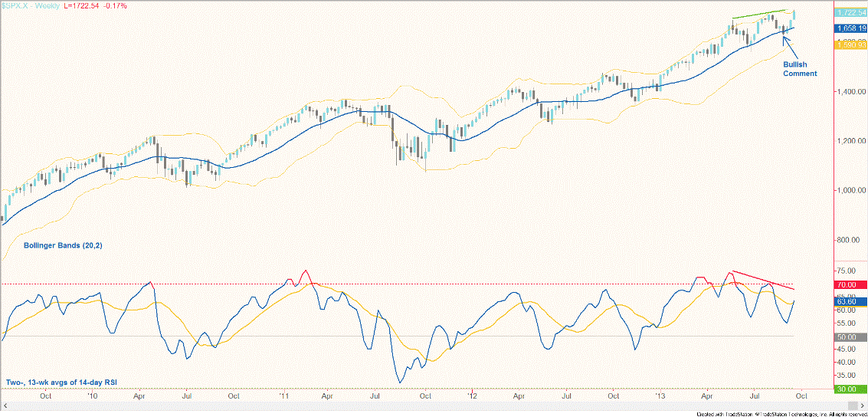Click the 75.00 RSI axis label
Image resolution: width=868 pixels, height=417 pixels.
pyautogui.click(x=847, y=271)
